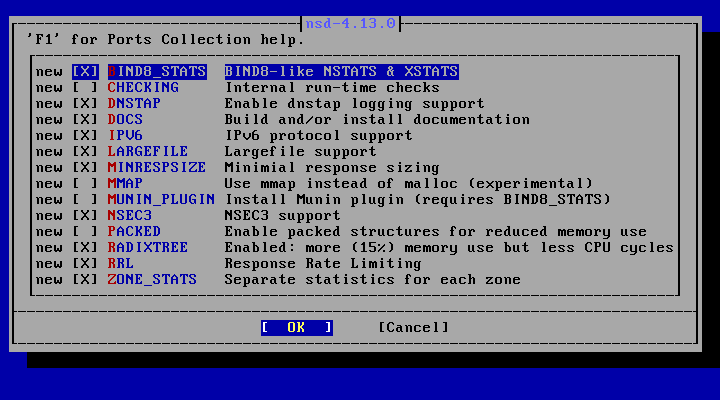Click the 'F1' for Ports Collection help text

[x=166, y=39]
